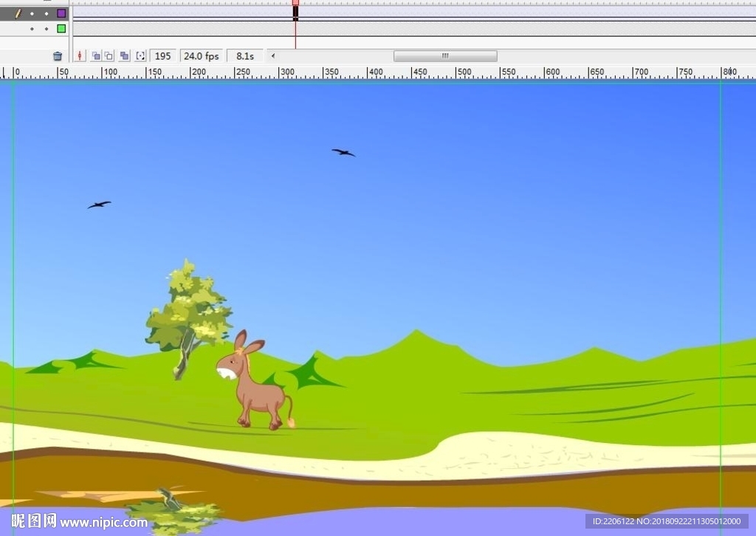Select the pencil icon on purple layer
The image size is (756, 536).
point(18,13)
